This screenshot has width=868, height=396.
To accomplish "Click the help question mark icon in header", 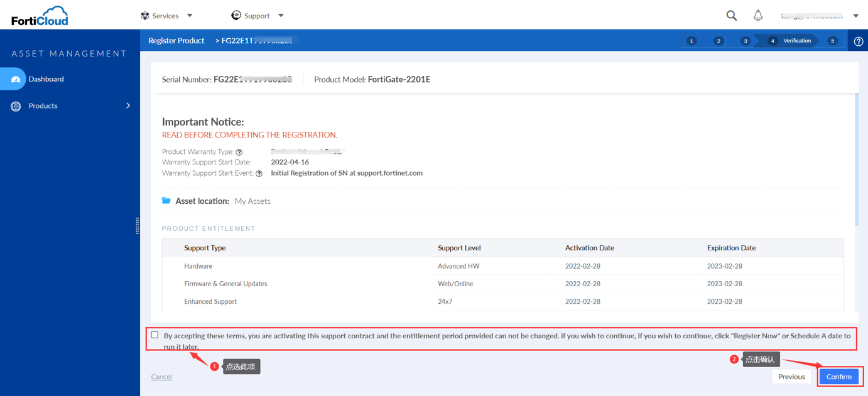I will [859, 41].
